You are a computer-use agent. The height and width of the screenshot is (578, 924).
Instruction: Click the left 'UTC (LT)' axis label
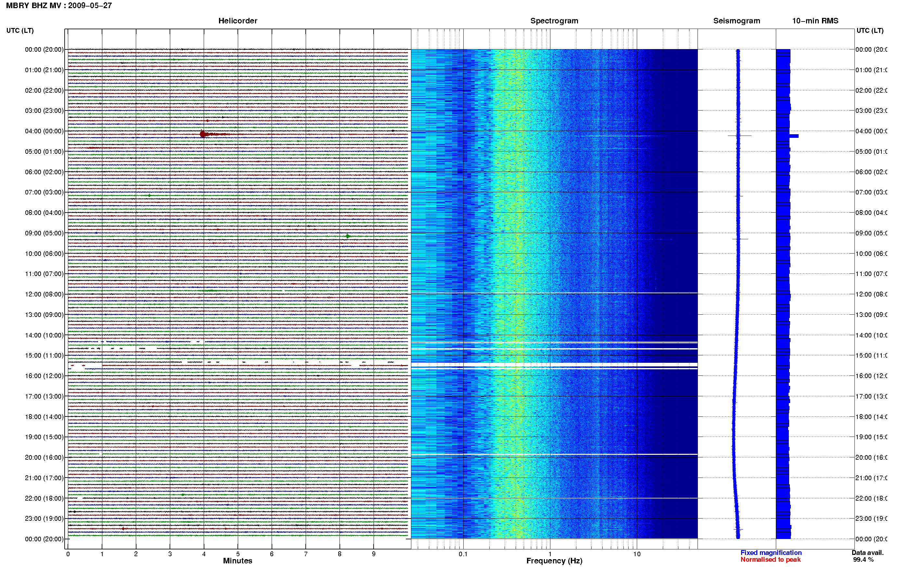coord(20,31)
